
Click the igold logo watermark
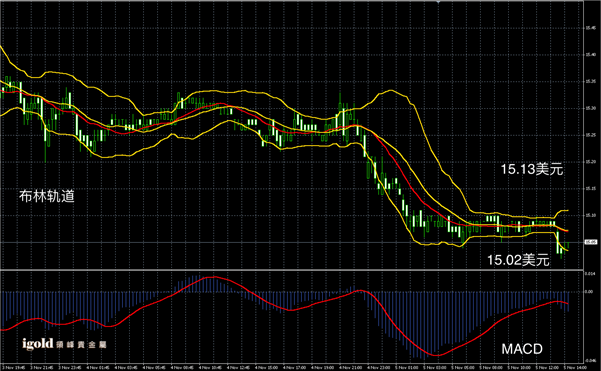38,344
